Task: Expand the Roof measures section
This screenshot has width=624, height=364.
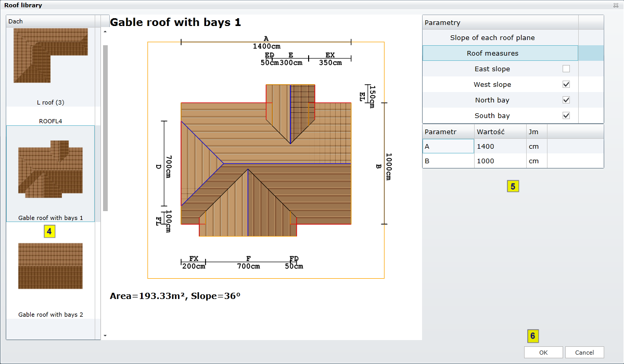Action: (492, 53)
